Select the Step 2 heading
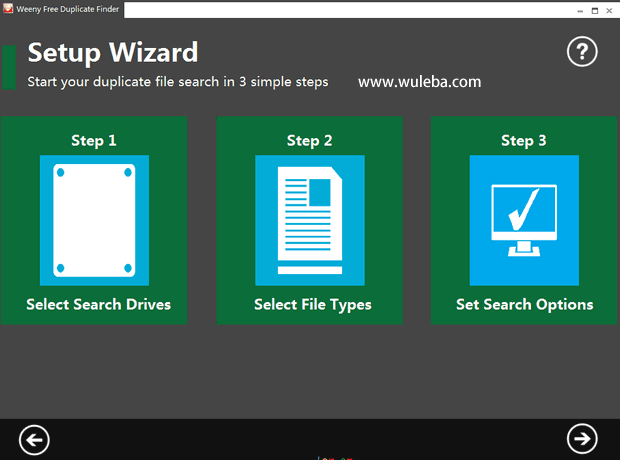Screen dimensions: 620x460 point(309,140)
